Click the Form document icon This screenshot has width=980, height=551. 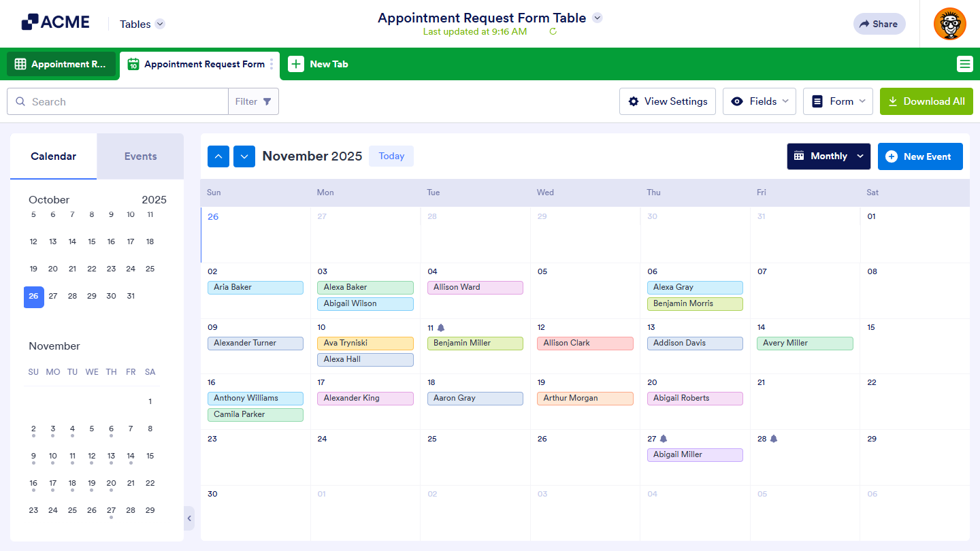click(817, 101)
